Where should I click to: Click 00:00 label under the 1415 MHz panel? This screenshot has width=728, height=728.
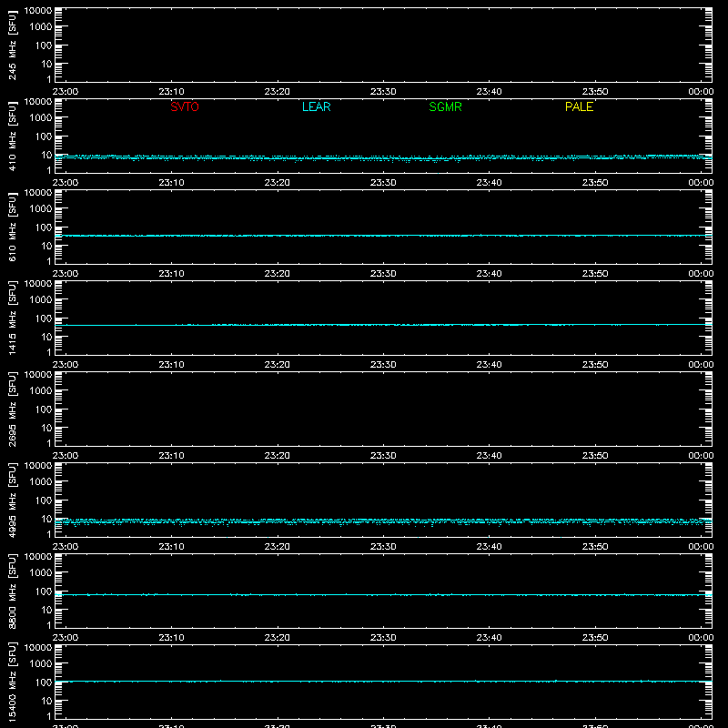tap(701, 365)
